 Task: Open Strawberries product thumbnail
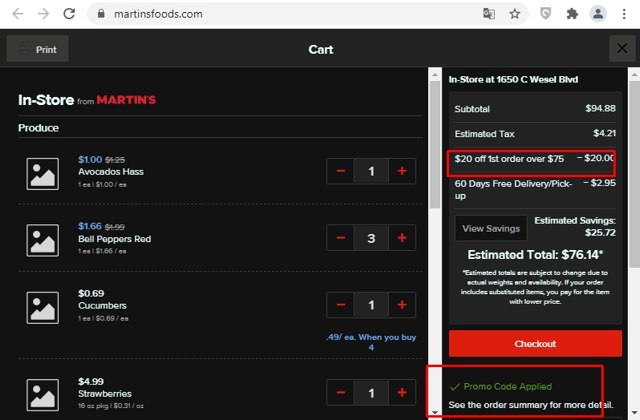pyautogui.click(x=43, y=395)
